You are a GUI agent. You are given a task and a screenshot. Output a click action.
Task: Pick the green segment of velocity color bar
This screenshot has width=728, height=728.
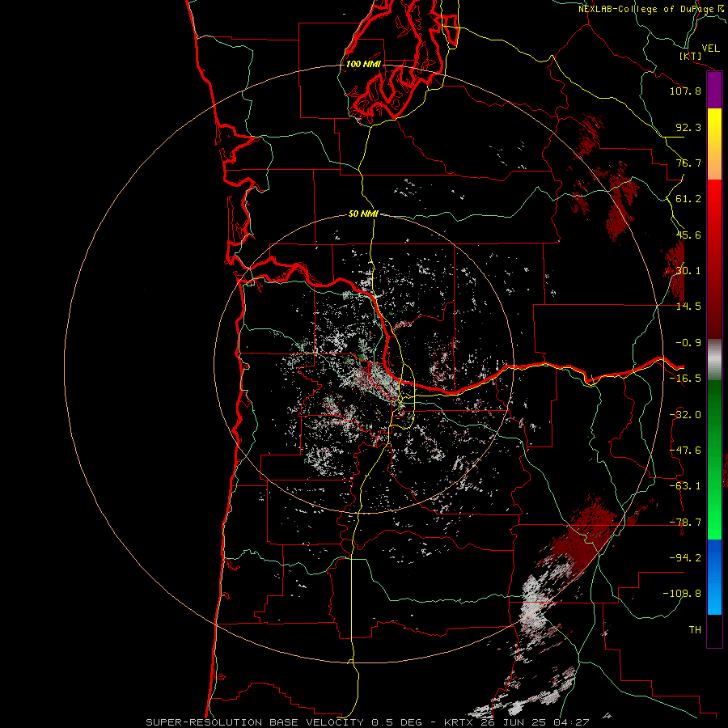[x=714, y=459]
